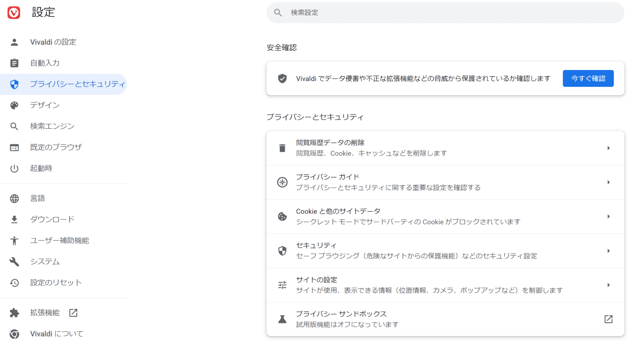
Task: Click the flask icon for プライバシー サンドボックス
Action: (282, 319)
